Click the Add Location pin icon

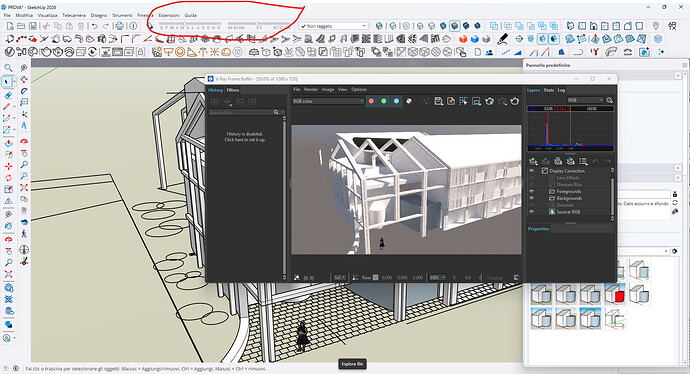pos(656,26)
